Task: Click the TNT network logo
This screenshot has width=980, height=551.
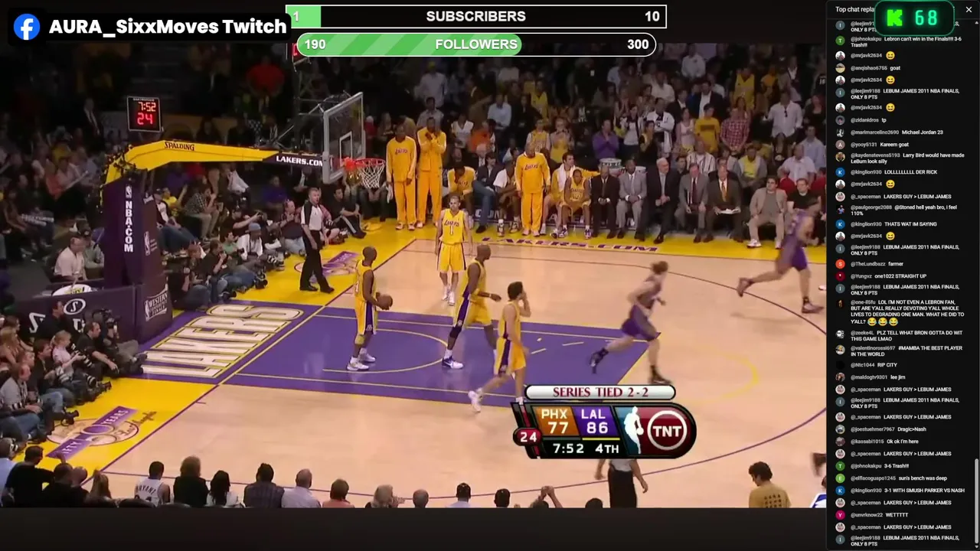Action: coord(668,430)
